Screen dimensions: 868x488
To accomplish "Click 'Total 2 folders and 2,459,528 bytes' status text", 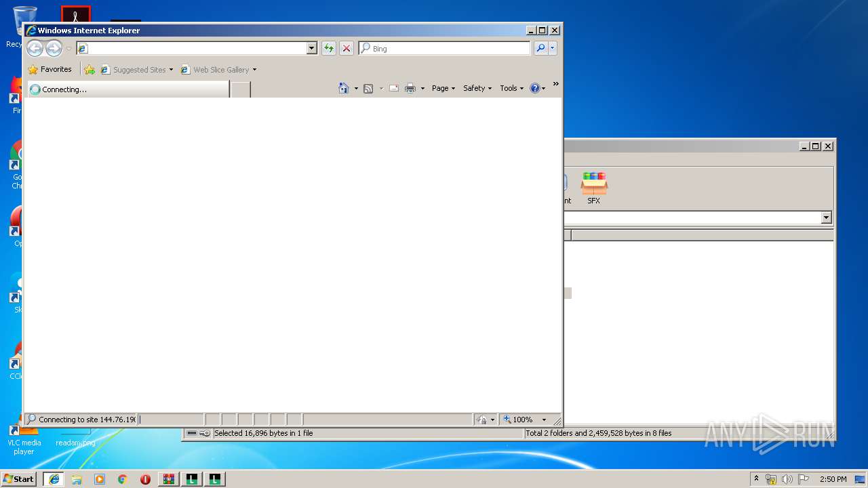I will pyautogui.click(x=599, y=433).
